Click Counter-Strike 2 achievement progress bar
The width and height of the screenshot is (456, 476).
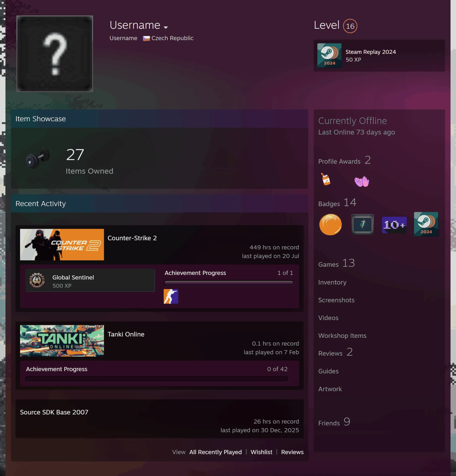click(229, 283)
